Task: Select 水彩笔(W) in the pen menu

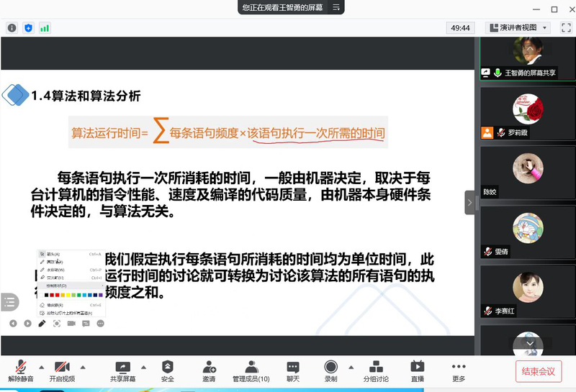Action: pos(71,270)
